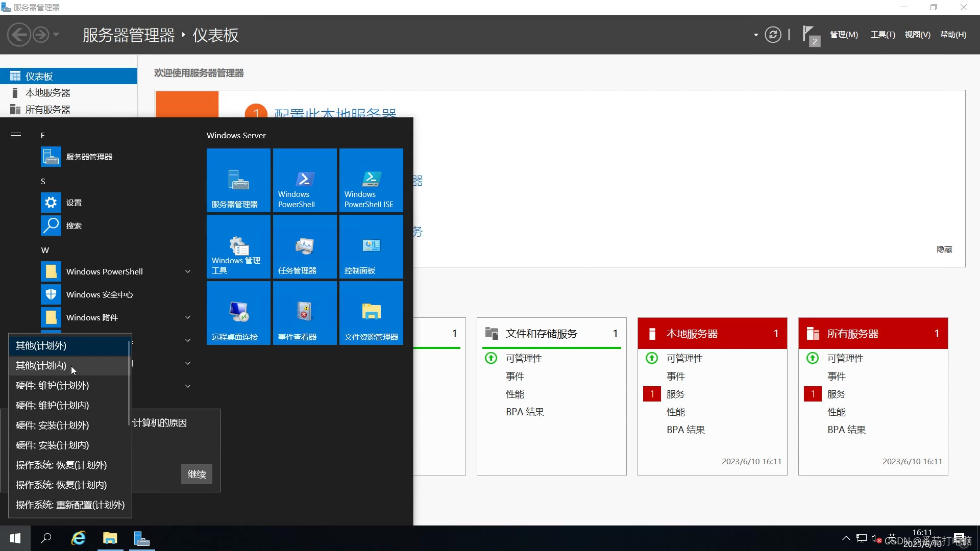
Task: Switch to Server Manager taskbar icon
Action: pyautogui.click(x=142, y=538)
